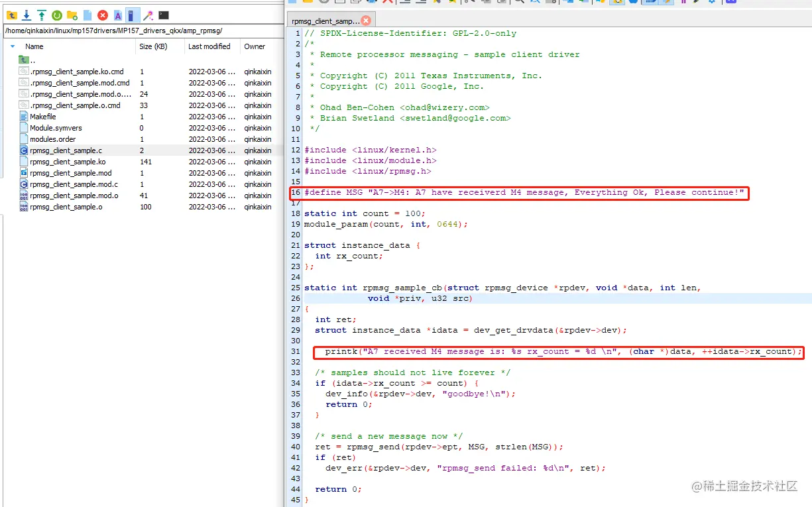The height and width of the screenshot is (507, 812).
Task: Create a new folder using the folder-plus icon
Action: [72, 15]
